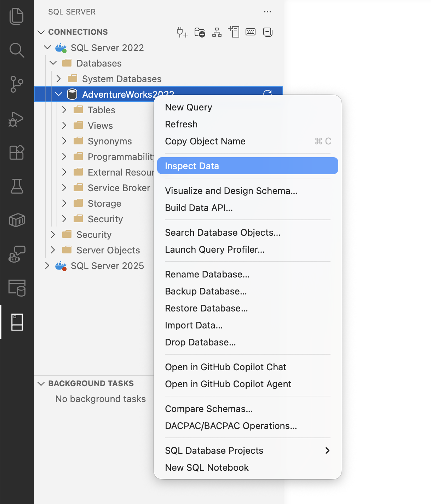Choose Compare Schemas menu item
The width and height of the screenshot is (431, 504).
[247, 409]
